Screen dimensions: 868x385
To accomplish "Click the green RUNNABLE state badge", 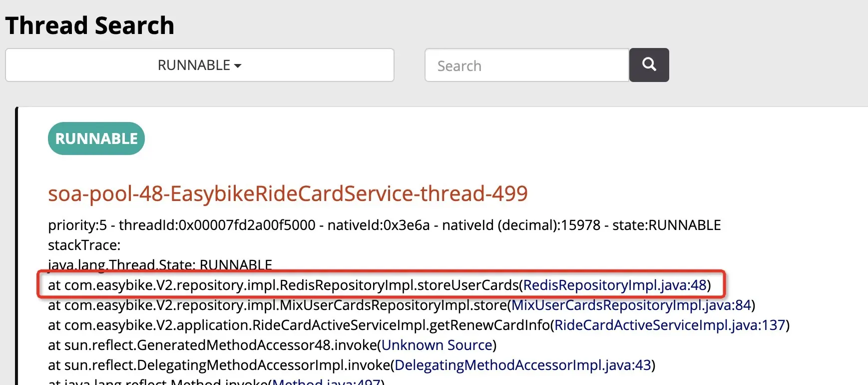I will click(96, 138).
